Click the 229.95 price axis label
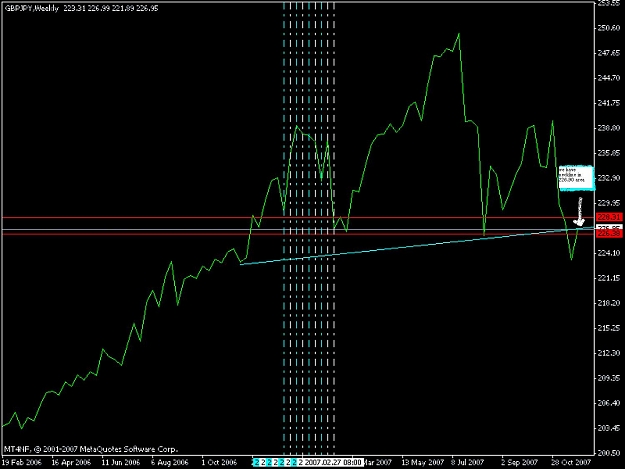 (x=608, y=203)
